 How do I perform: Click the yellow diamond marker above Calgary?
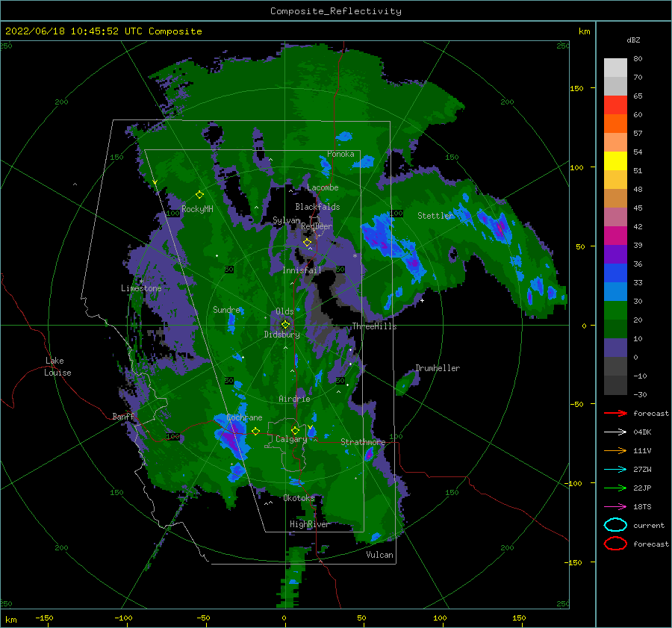click(295, 430)
